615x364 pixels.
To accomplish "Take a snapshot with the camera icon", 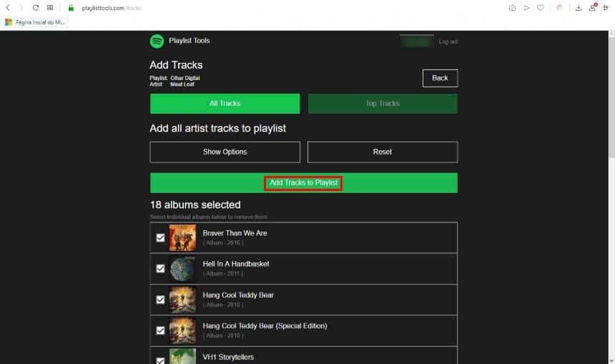I will [512, 8].
